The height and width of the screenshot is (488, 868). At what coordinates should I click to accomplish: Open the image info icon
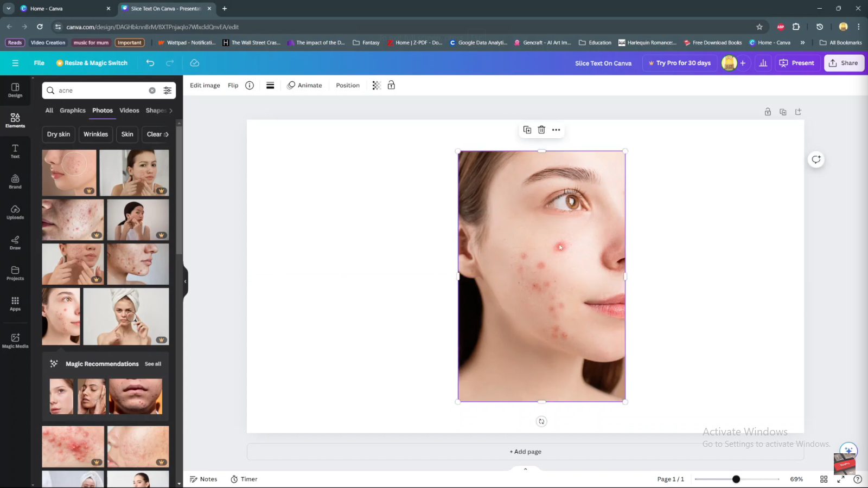point(250,85)
